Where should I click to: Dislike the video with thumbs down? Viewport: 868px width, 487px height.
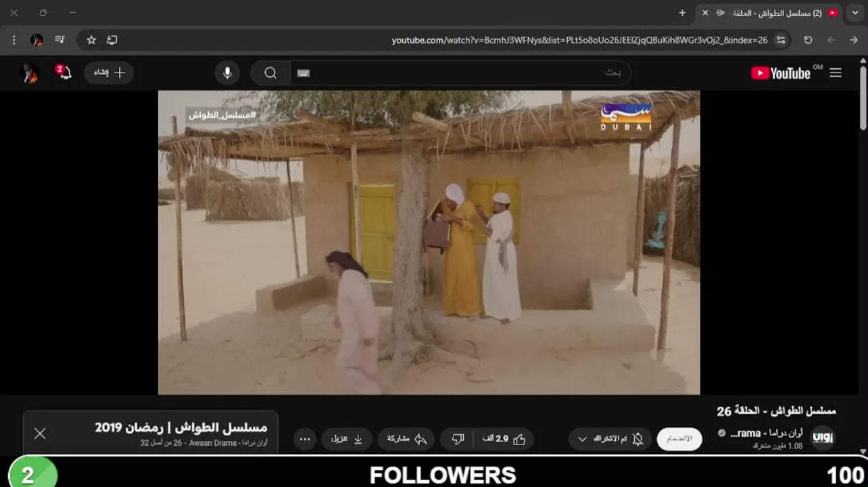[x=458, y=439]
